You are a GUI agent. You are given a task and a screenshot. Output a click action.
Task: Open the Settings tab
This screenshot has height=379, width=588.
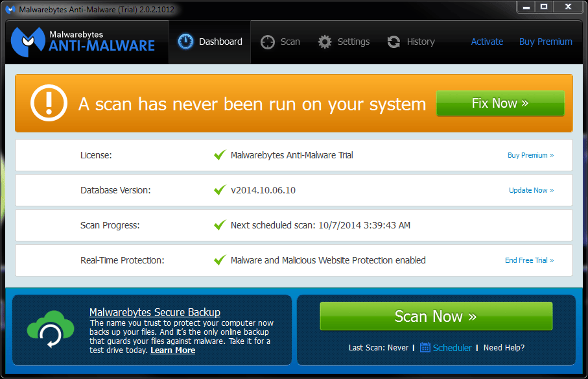pyautogui.click(x=344, y=42)
